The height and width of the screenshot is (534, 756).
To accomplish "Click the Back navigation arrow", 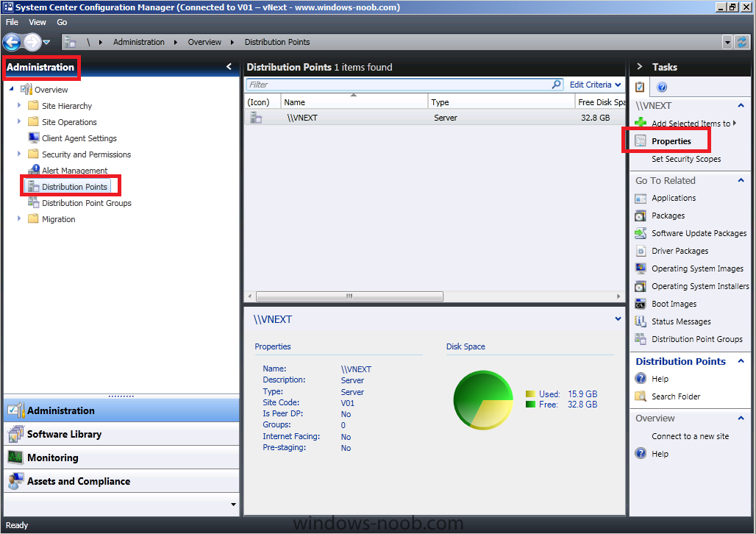I will click(x=12, y=42).
